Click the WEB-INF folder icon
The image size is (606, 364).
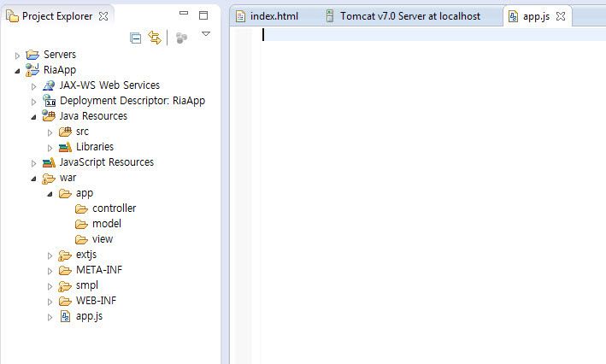(65, 302)
